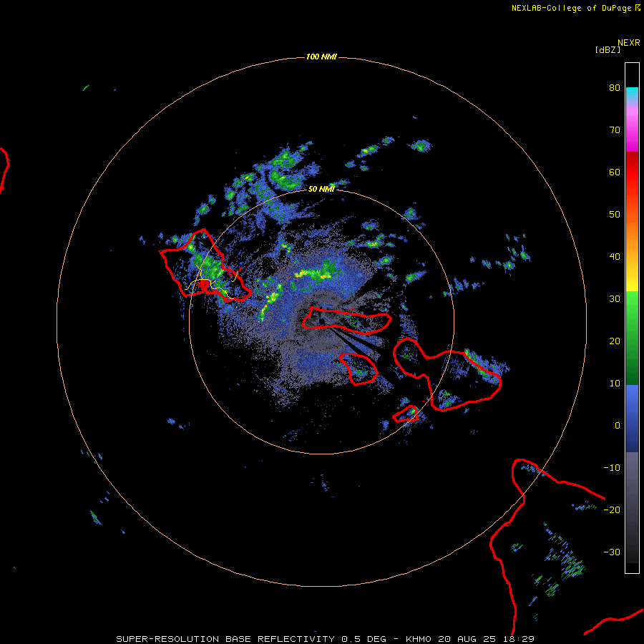The width and height of the screenshot is (644, 644).
Task: Click the 10 value on the dBZ scale
Action: point(615,384)
